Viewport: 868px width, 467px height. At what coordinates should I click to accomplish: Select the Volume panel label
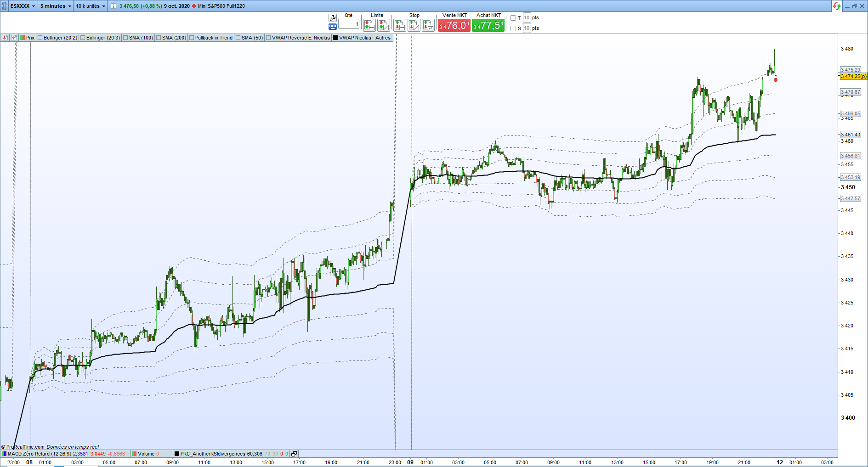(146, 454)
